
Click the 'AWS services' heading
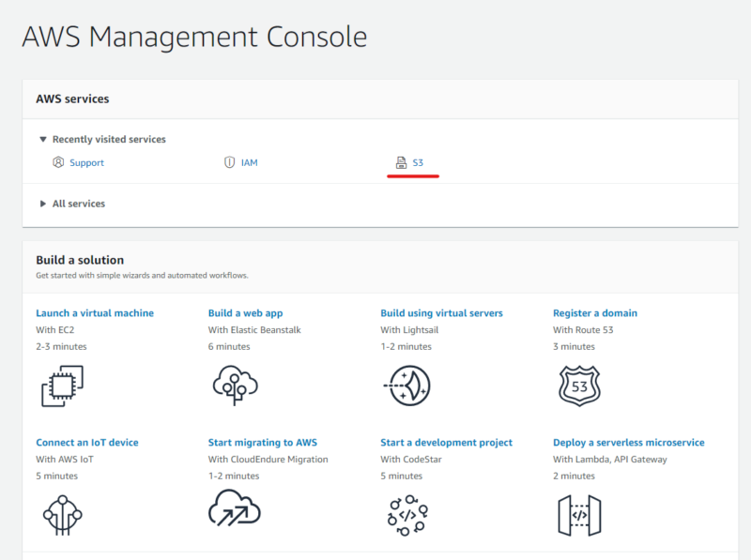[72, 98]
